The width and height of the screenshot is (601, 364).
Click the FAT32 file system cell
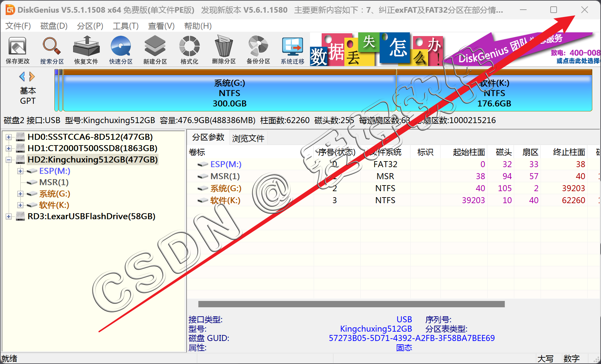pos(385,164)
